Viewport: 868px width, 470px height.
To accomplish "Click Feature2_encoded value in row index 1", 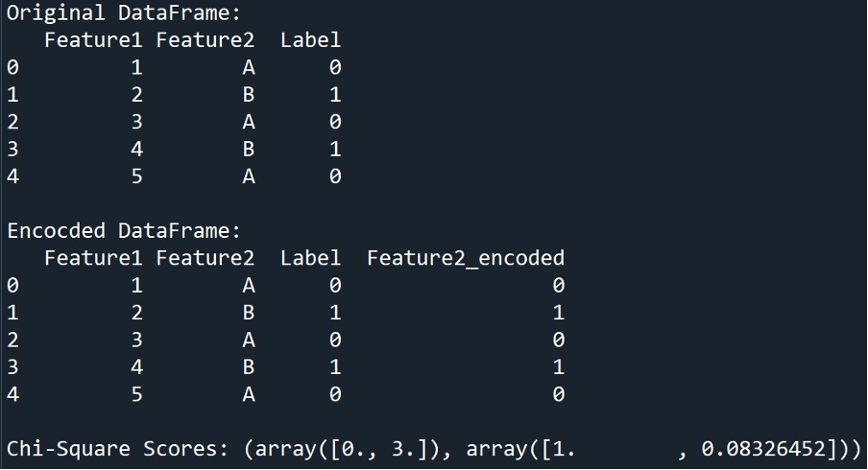I will pos(558,313).
